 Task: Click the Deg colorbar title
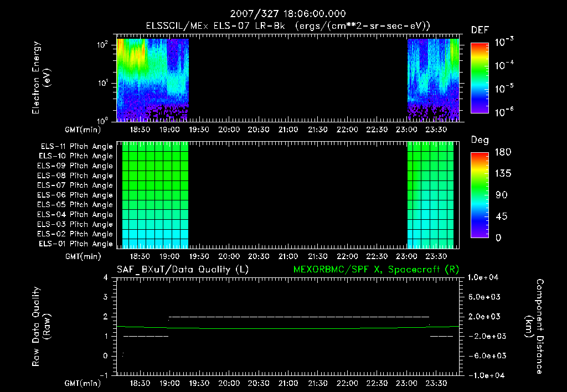pos(480,140)
